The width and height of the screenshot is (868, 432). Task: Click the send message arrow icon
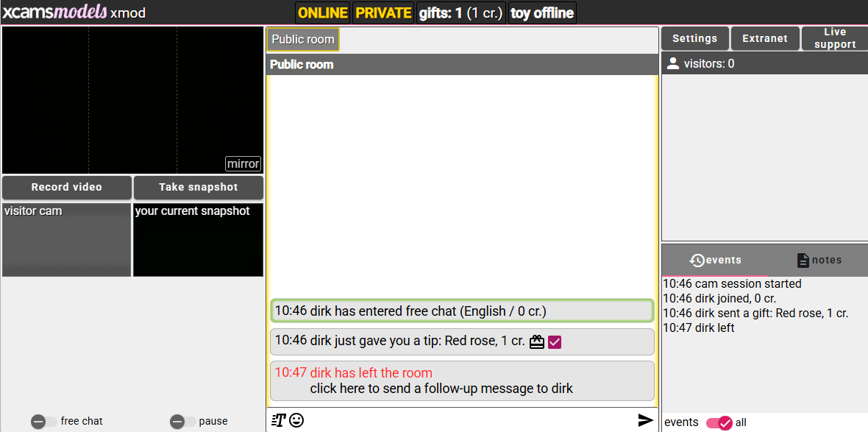[x=645, y=419]
